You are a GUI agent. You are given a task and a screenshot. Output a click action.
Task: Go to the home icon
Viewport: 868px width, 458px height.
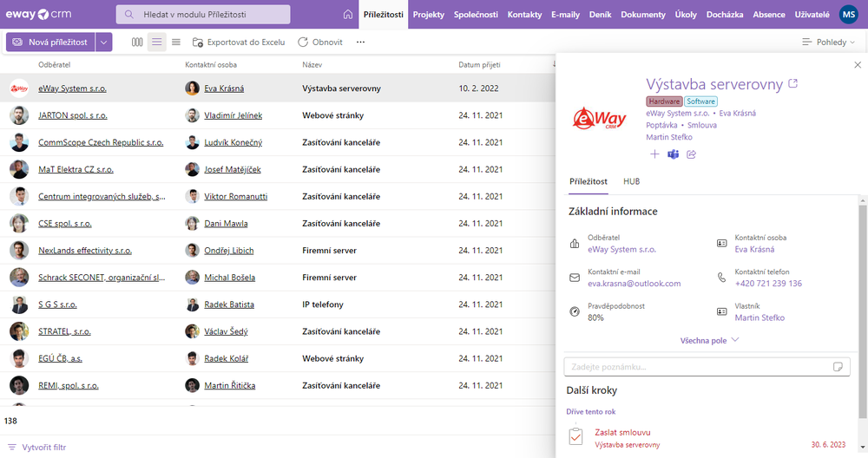(348, 15)
